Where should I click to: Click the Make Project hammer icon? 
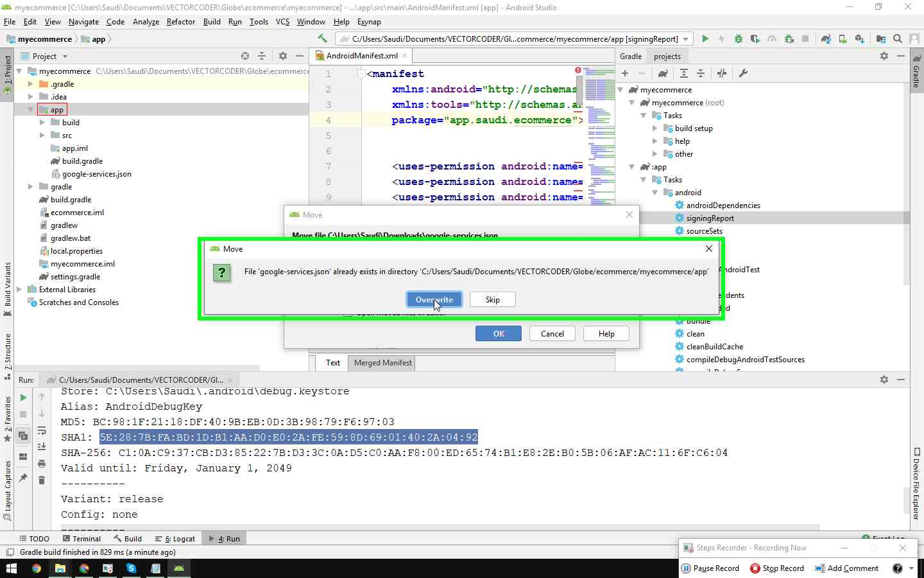pos(322,39)
